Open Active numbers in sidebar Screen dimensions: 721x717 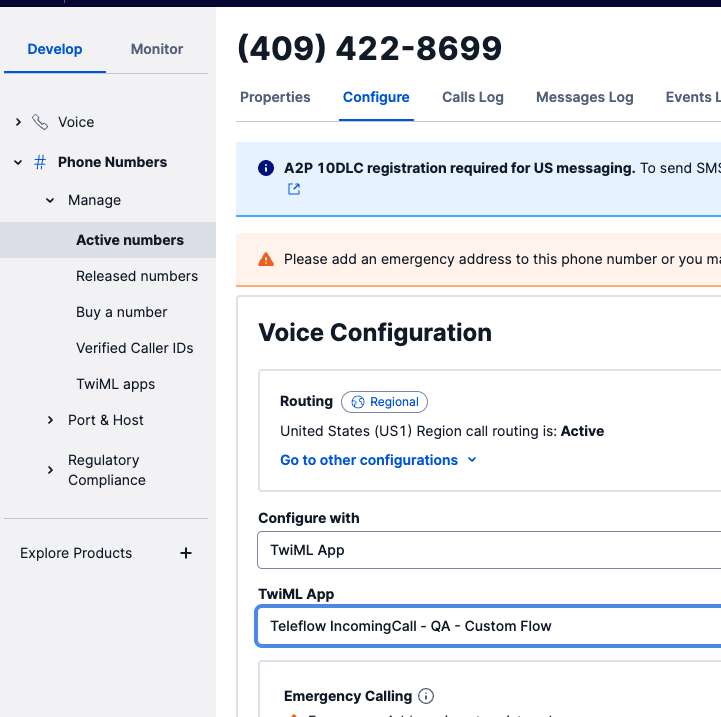pyautogui.click(x=108, y=240)
